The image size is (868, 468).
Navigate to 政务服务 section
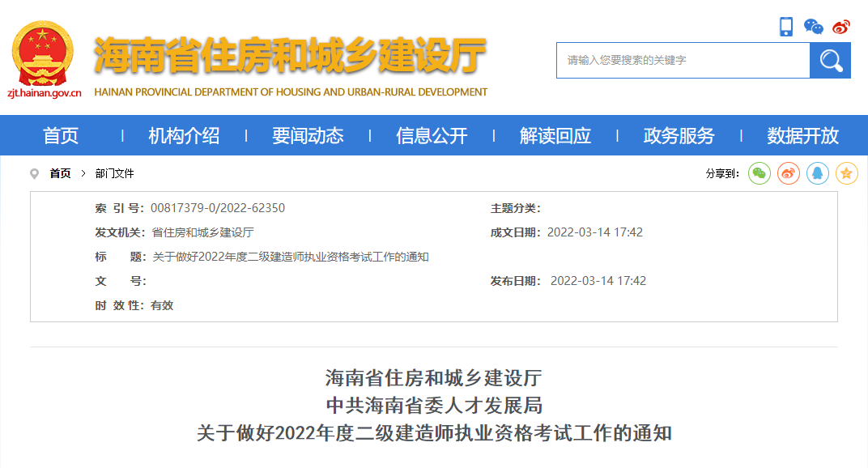click(x=679, y=136)
